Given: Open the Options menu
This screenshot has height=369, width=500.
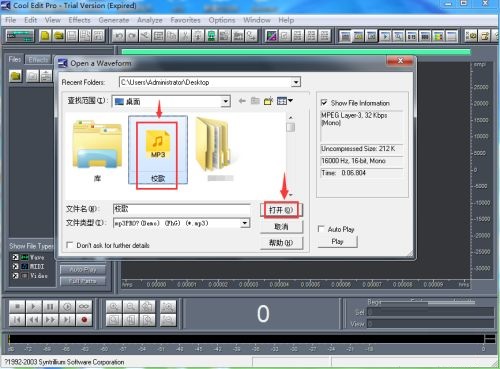Looking at the screenshot, I should click(x=222, y=20).
